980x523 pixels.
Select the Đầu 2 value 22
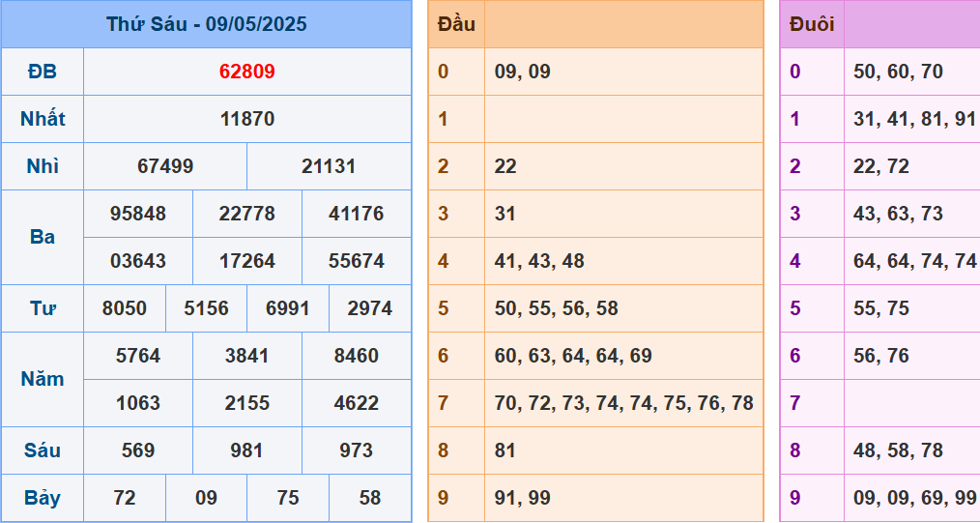tap(505, 167)
